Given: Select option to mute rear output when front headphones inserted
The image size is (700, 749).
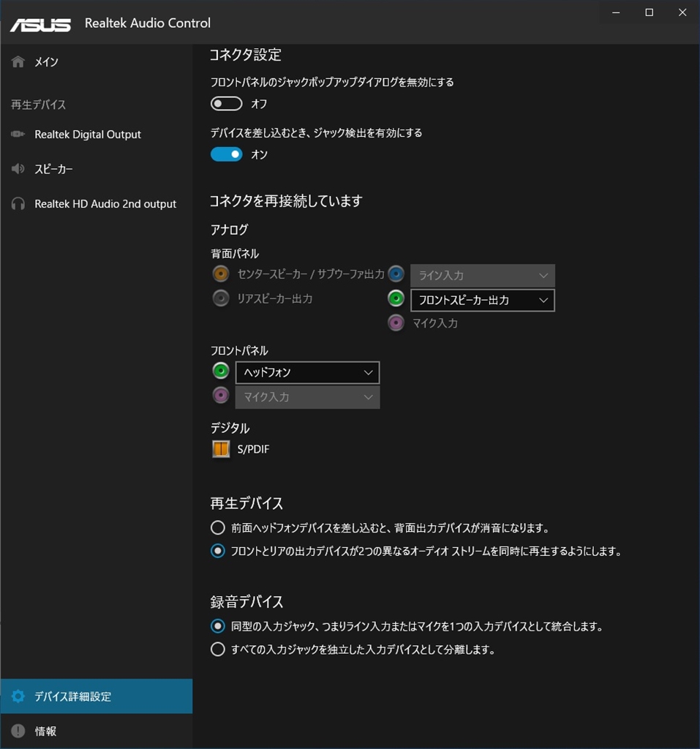Looking at the screenshot, I should (x=218, y=528).
